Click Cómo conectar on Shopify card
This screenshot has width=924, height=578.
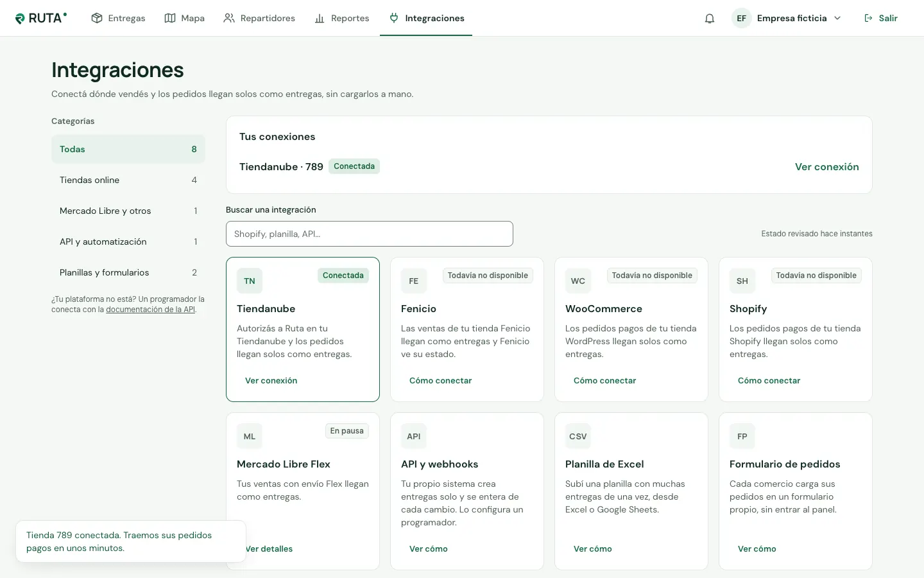click(x=769, y=381)
